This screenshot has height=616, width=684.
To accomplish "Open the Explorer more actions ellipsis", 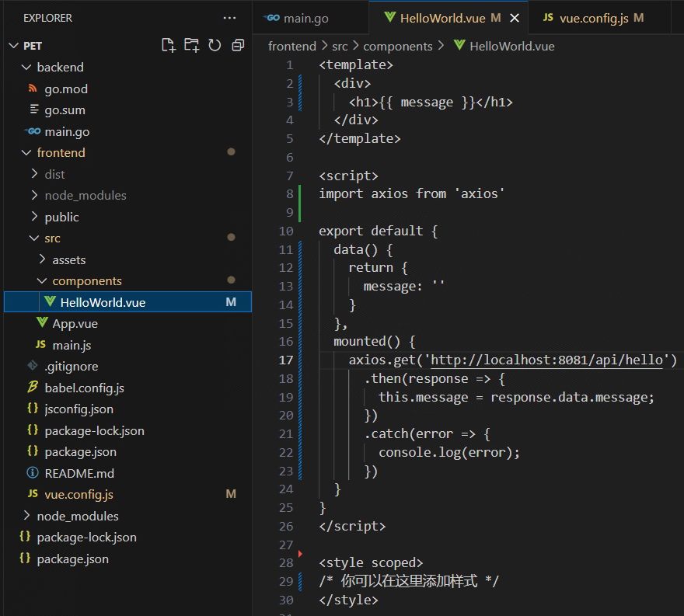I will (x=229, y=18).
